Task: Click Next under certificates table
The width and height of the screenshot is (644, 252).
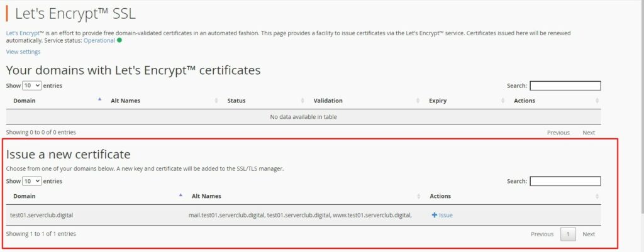Action: pyautogui.click(x=589, y=133)
